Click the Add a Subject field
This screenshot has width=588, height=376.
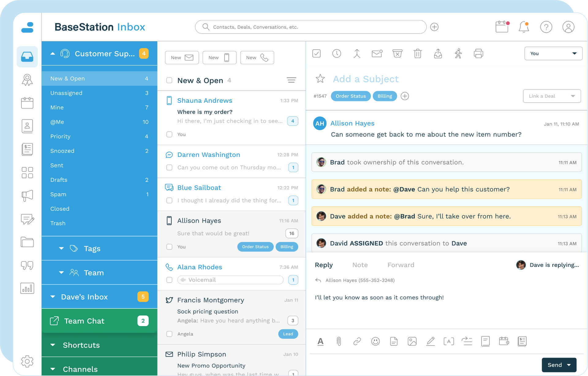(x=366, y=79)
